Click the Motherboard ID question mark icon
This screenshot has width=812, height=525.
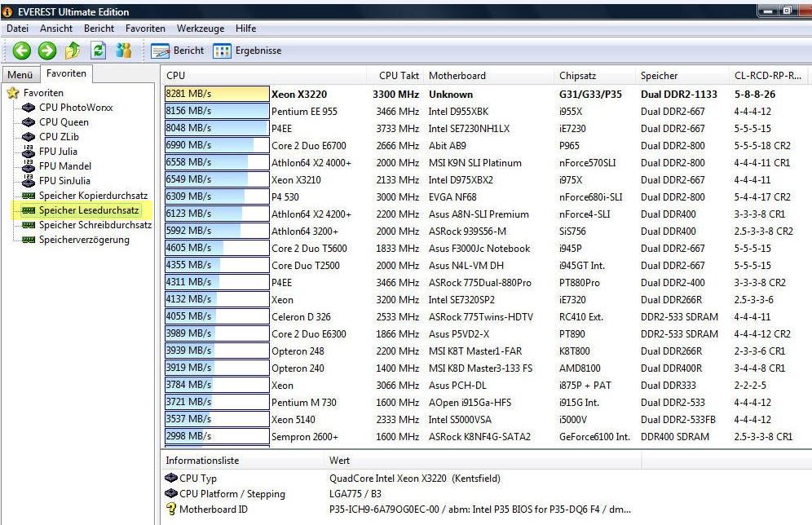point(171,509)
